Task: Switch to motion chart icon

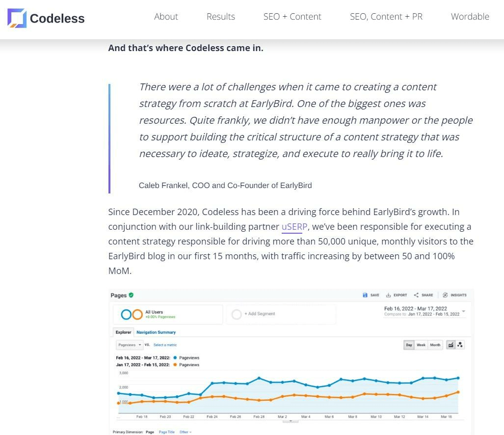Action: 460,345
